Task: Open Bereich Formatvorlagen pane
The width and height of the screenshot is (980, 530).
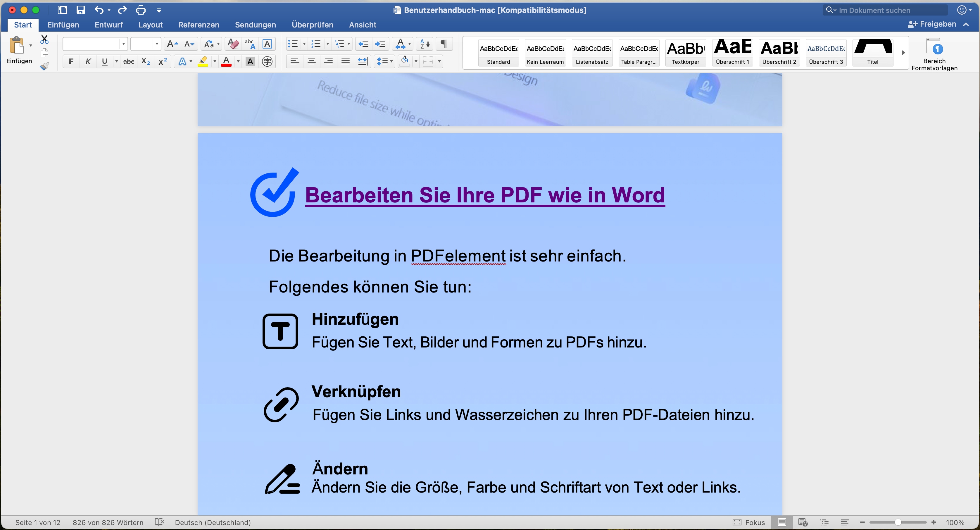Action: (934, 54)
